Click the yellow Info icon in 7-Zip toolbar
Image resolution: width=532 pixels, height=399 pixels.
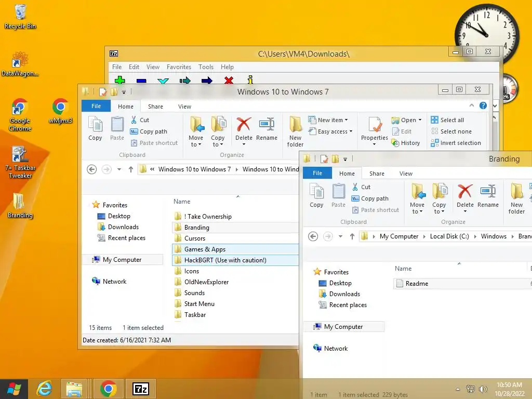click(x=250, y=79)
